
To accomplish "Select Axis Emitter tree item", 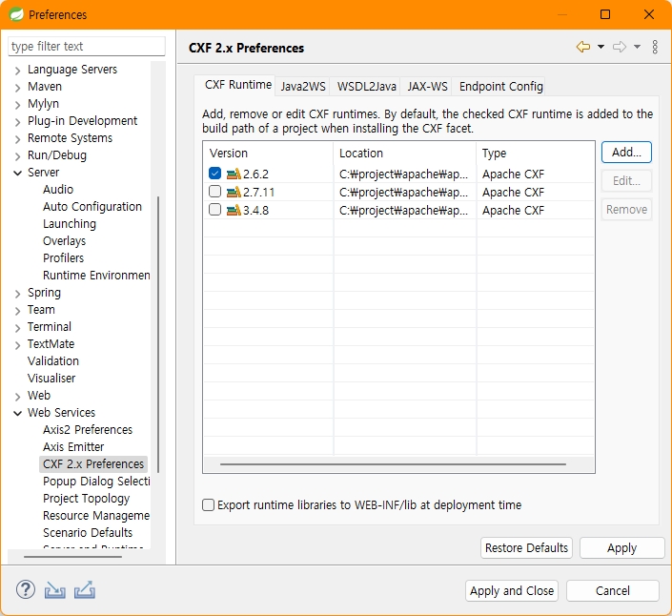I will pyautogui.click(x=73, y=446).
